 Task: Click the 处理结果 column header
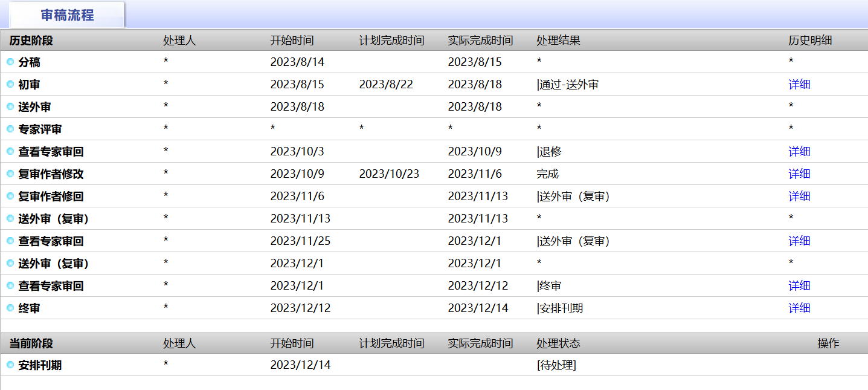pyautogui.click(x=558, y=41)
